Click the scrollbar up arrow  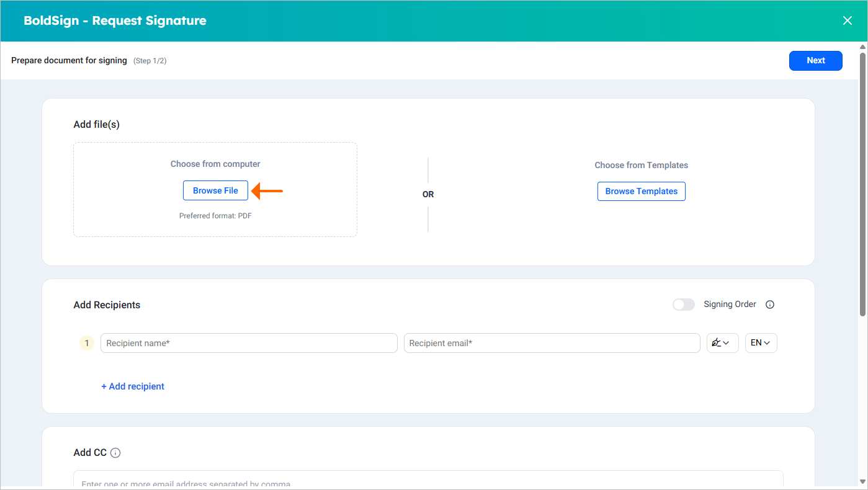click(862, 47)
